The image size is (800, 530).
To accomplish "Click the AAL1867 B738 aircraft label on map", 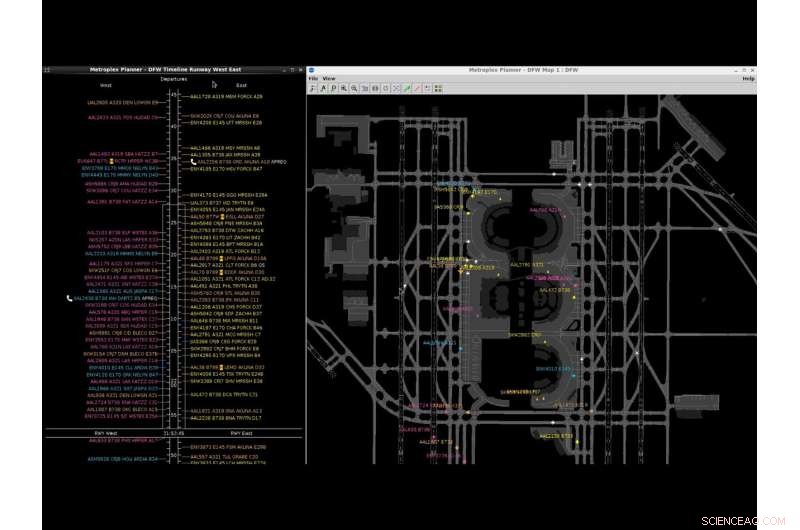I will coord(436,442).
